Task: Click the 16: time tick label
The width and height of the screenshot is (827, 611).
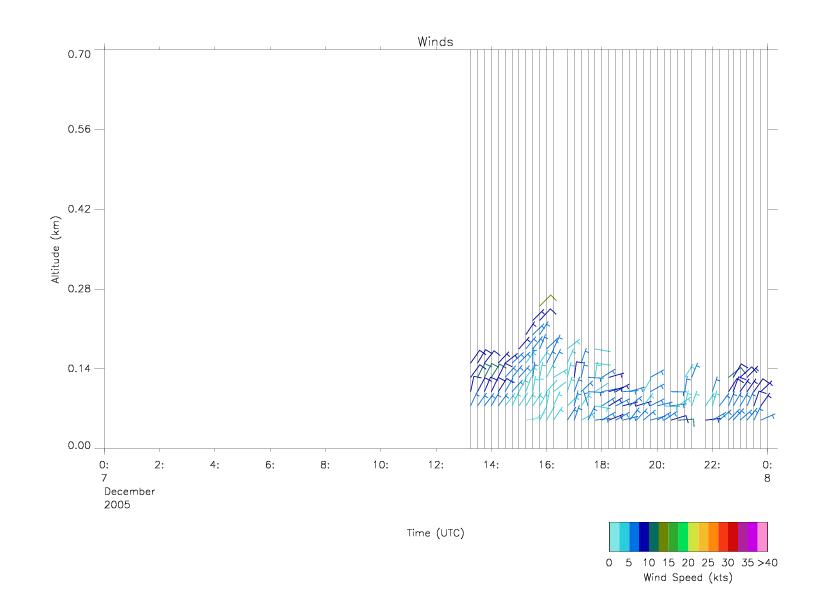Action: 546,465
